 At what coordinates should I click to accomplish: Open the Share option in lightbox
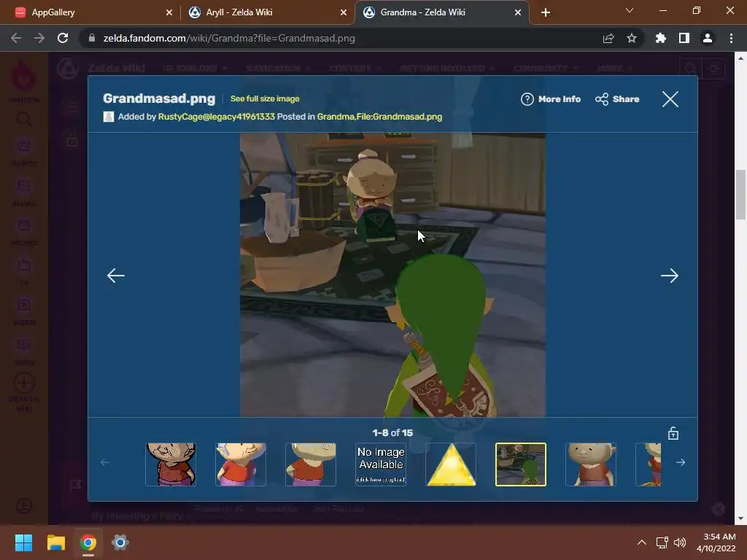[x=617, y=99]
